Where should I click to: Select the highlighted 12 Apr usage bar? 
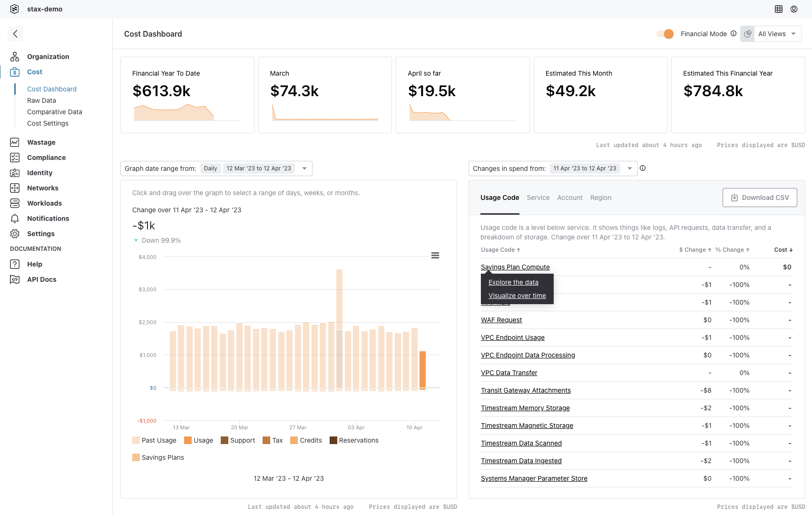pyautogui.click(x=422, y=370)
